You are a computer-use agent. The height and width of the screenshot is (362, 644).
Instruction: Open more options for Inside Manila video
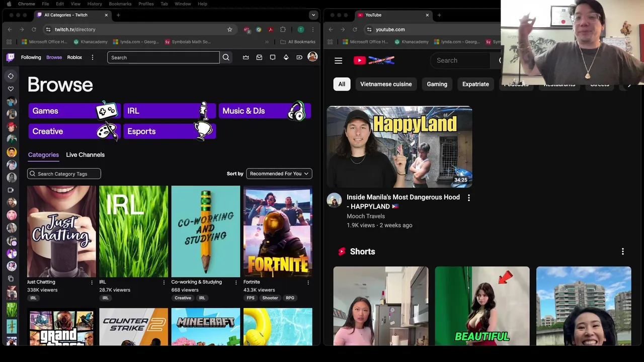point(468,198)
